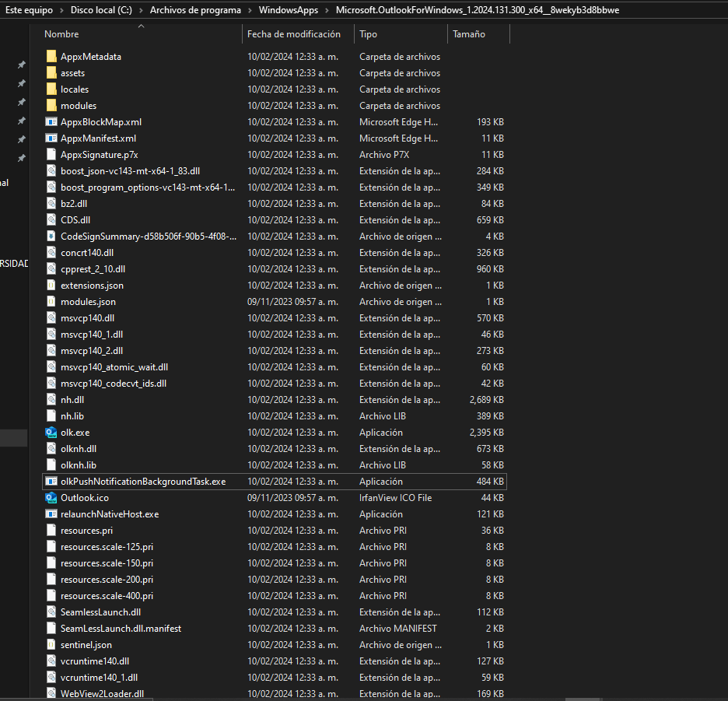Screen dimensions: 728x701
Task: Sort files by the Tamaño column
Action: (x=468, y=34)
